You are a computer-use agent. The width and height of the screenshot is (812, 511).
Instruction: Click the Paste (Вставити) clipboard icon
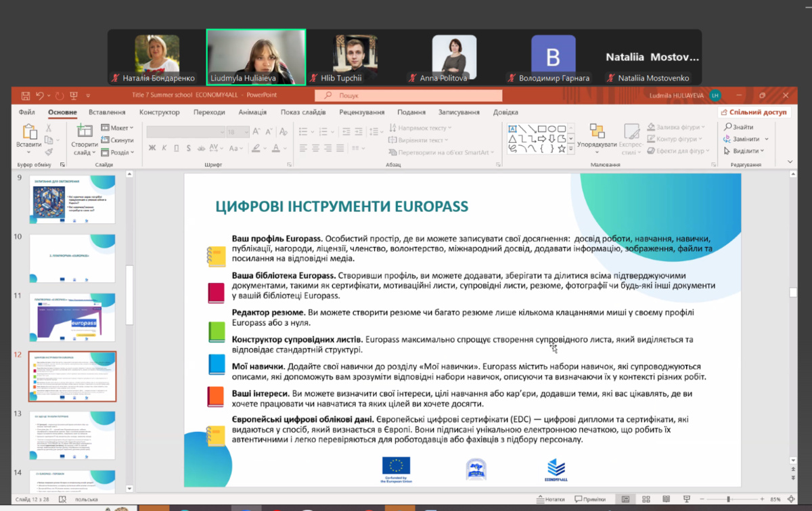click(x=28, y=133)
